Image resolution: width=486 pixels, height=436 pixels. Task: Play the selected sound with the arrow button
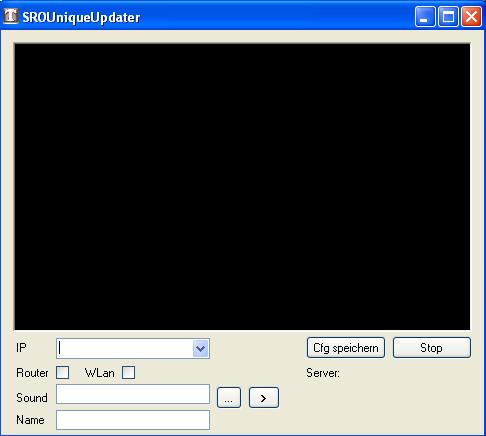tap(264, 398)
